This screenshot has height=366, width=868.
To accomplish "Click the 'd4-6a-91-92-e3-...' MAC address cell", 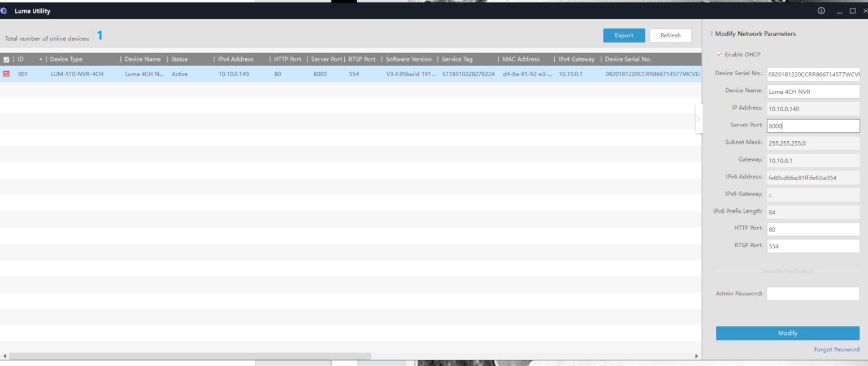I will pyautogui.click(x=528, y=74).
